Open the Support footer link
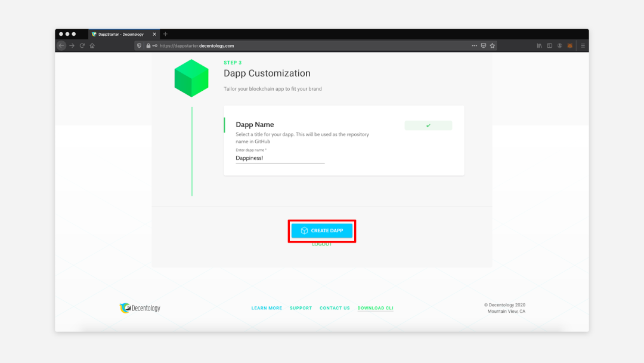Image resolution: width=644 pixels, height=363 pixels. 301,308
